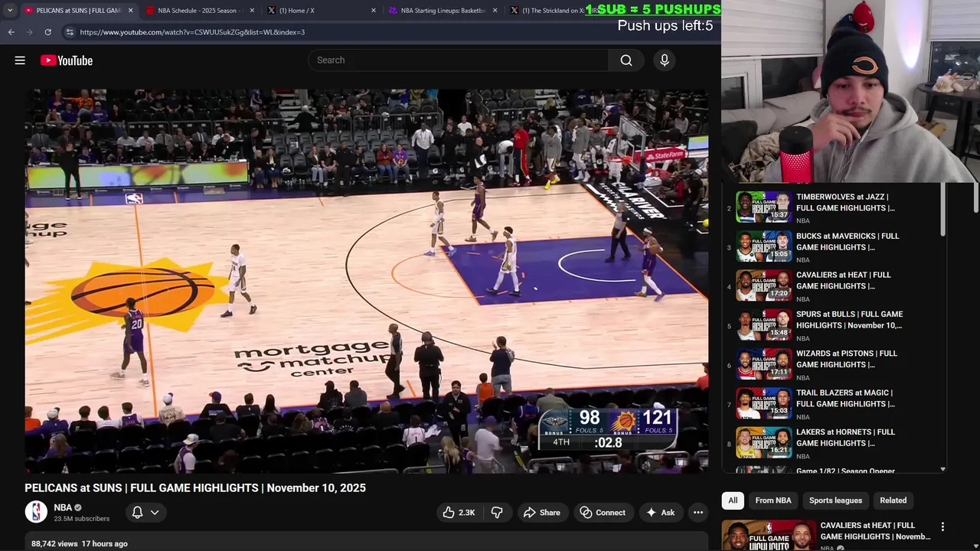Open SPURS at BULLS playlist thumbnail
Screen dimensions: 980x551
[x=763, y=324]
